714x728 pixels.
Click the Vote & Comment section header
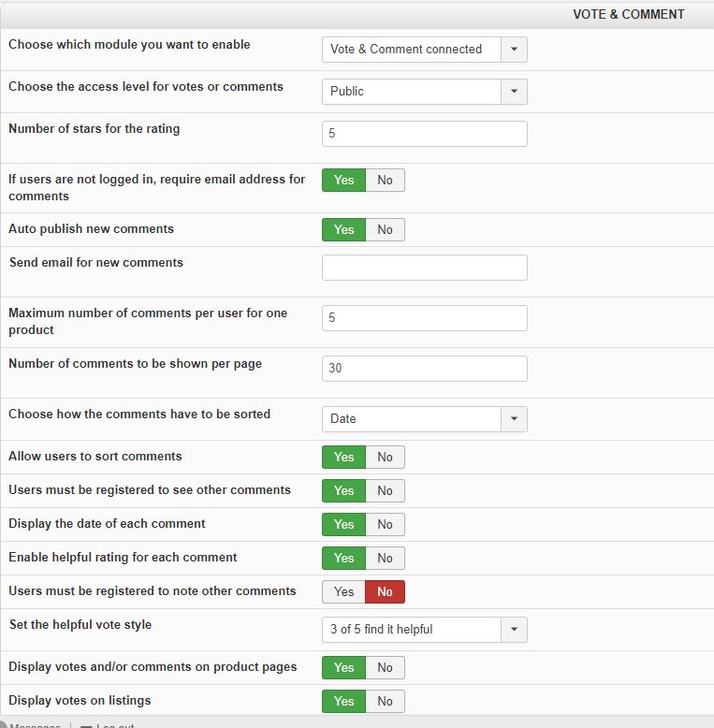coord(628,14)
